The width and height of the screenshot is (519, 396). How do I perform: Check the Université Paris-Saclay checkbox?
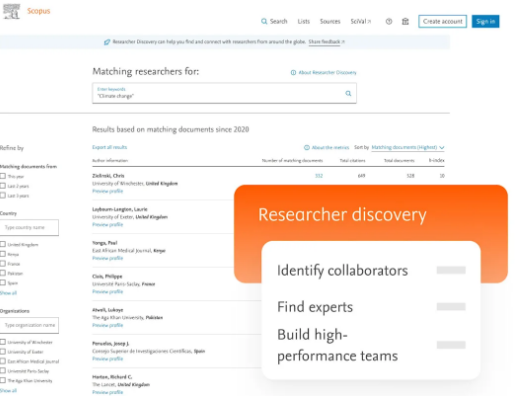pyautogui.click(x=3, y=371)
